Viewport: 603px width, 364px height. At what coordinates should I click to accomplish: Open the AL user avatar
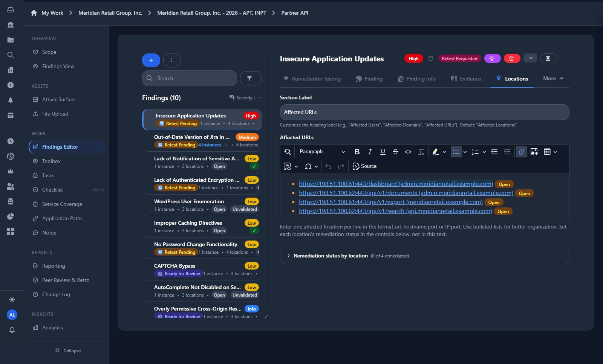click(x=12, y=315)
